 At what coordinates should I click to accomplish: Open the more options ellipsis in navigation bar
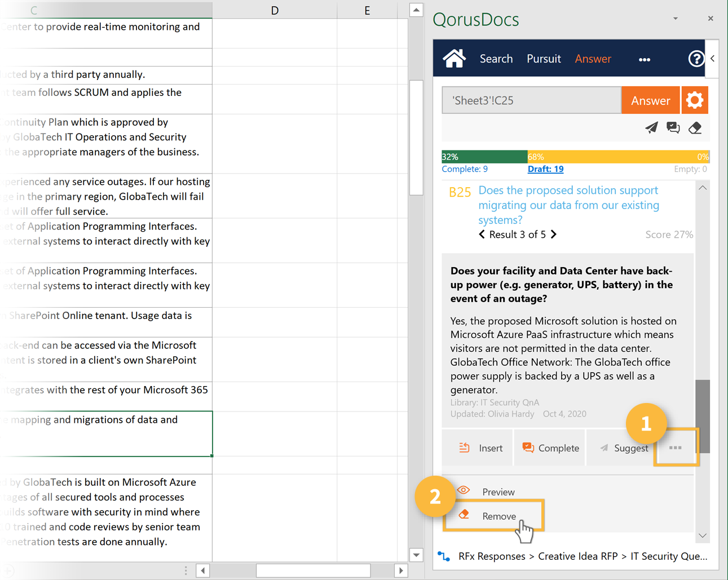[x=644, y=59]
